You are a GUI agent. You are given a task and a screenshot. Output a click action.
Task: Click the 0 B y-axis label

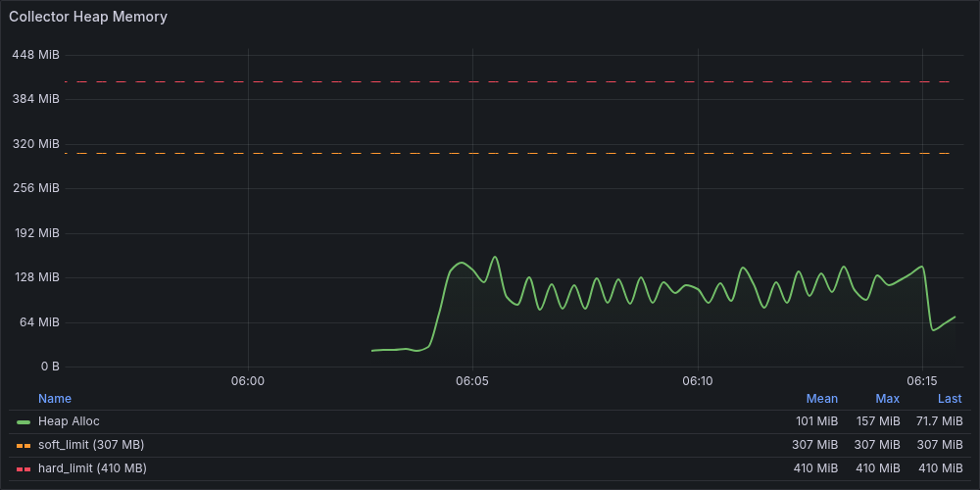pyautogui.click(x=49, y=367)
